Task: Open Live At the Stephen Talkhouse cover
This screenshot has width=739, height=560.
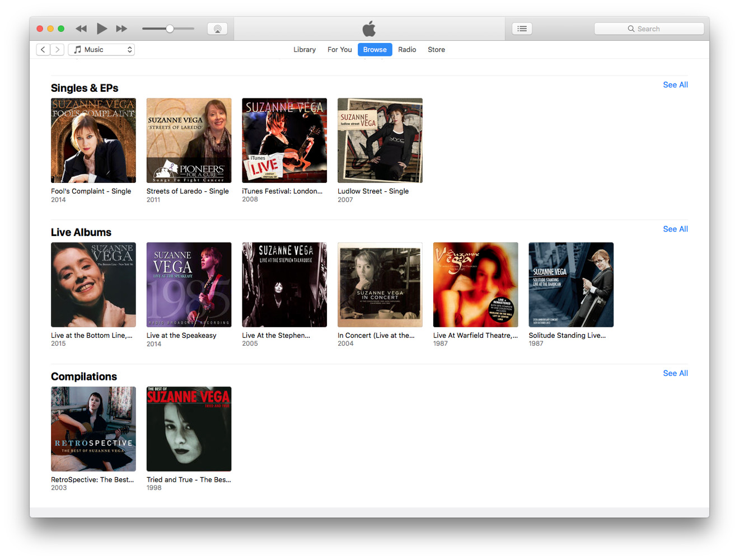Action: (284, 285)
